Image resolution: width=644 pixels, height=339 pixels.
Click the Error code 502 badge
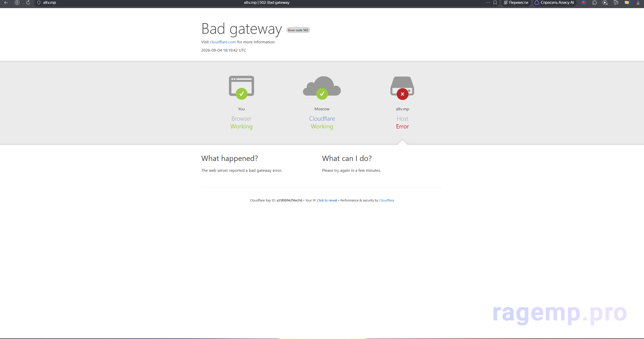pyautogui.click(x=298, y=30)
